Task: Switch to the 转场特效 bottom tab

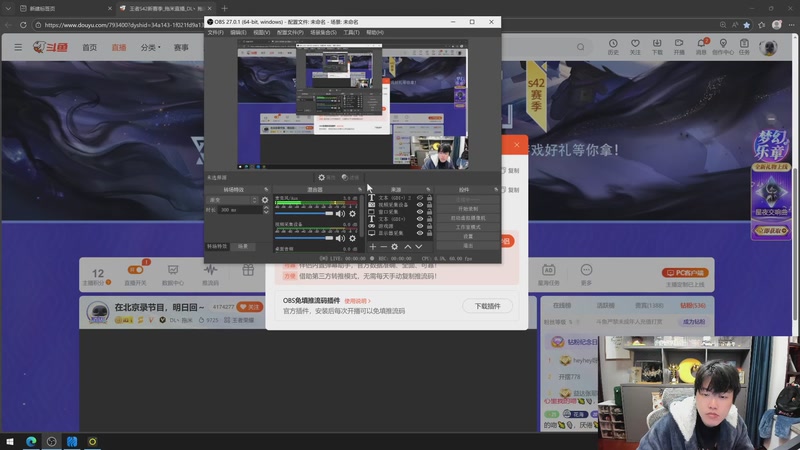Action: [x=217, y=246]
